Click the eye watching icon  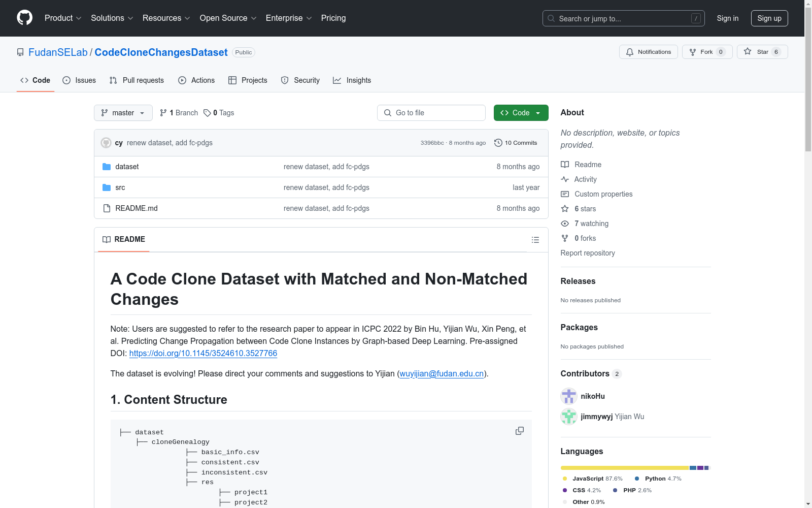[x=565, y=224]
